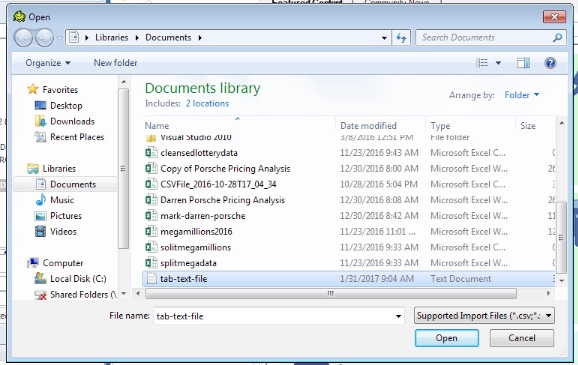Click the search magnifier icon
Image resolution: width=578 pixels, height=365 pixels.
[x=557, y=38]
